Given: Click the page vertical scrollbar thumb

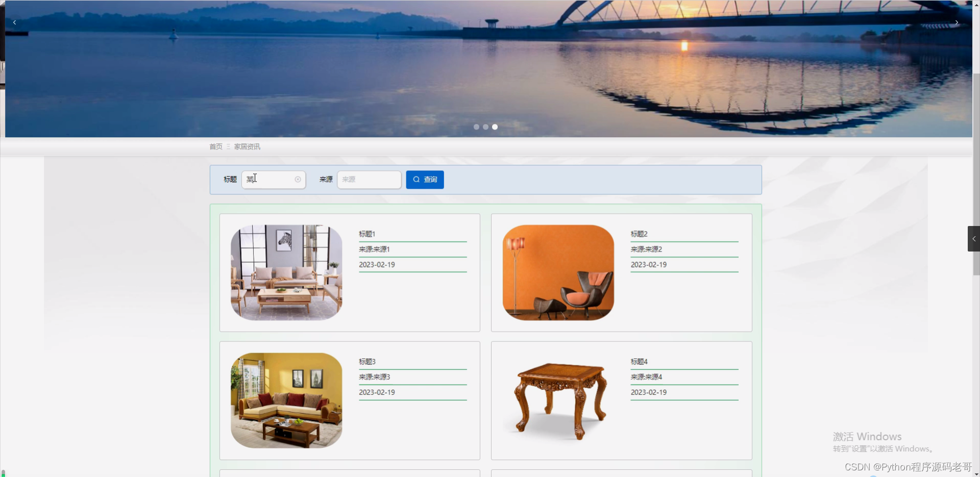Looking at the screenshot, I should coord(976,173).
